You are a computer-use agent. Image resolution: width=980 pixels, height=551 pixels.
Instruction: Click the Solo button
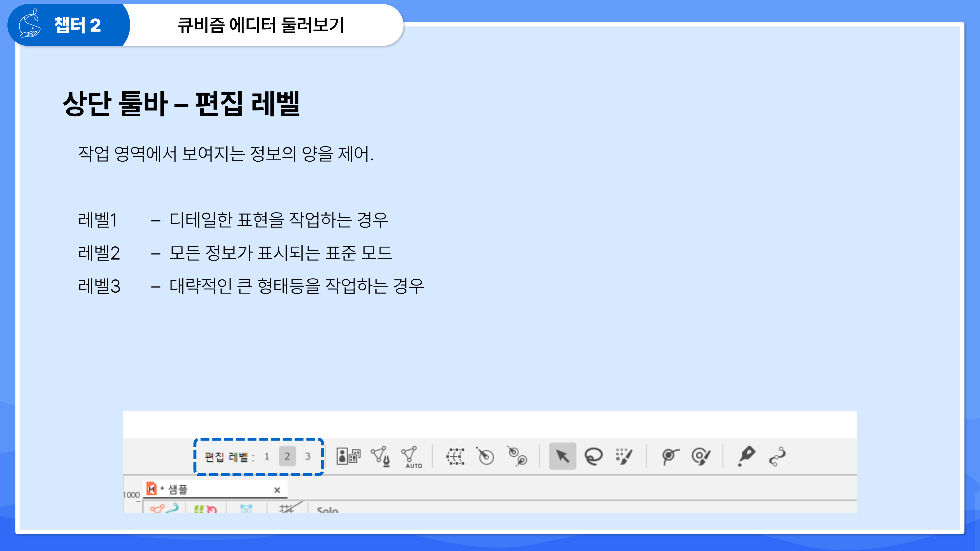coord(327,510)
